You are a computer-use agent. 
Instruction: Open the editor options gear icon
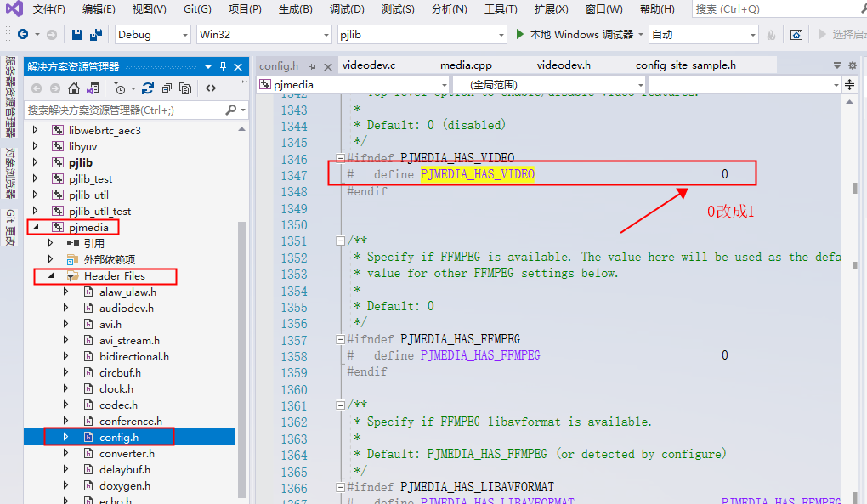coord(853,65)
